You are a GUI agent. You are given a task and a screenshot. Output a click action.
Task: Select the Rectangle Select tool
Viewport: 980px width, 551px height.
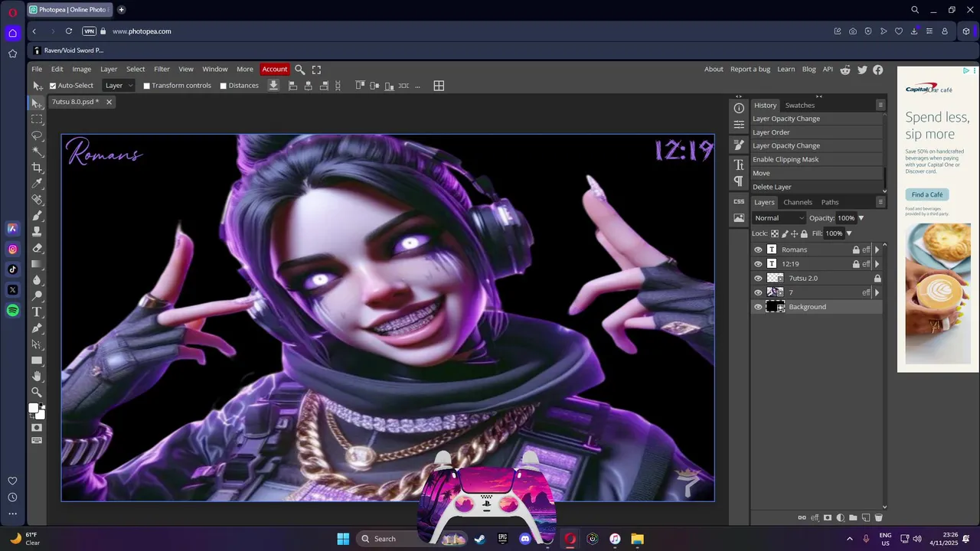[x=37, y=119]
